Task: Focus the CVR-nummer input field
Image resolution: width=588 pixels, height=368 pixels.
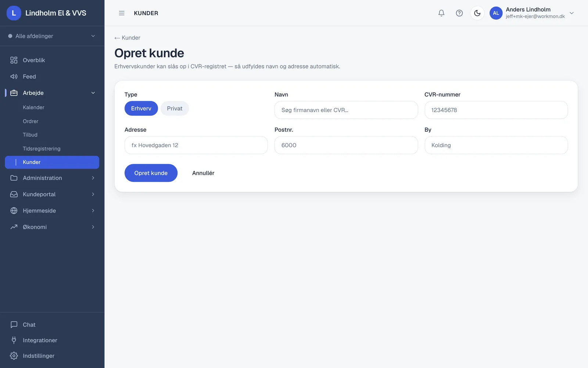Action: pyautogui.click(x=496, y=110)
